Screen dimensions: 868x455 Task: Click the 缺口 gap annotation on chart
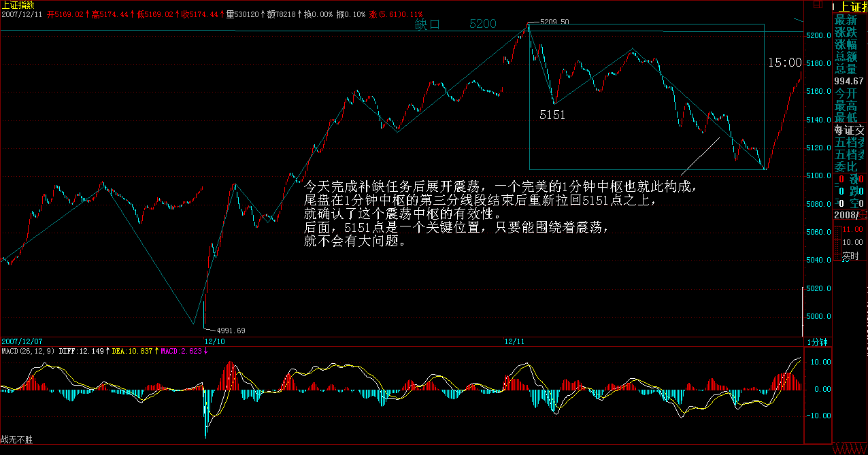(x=428, y=24)
